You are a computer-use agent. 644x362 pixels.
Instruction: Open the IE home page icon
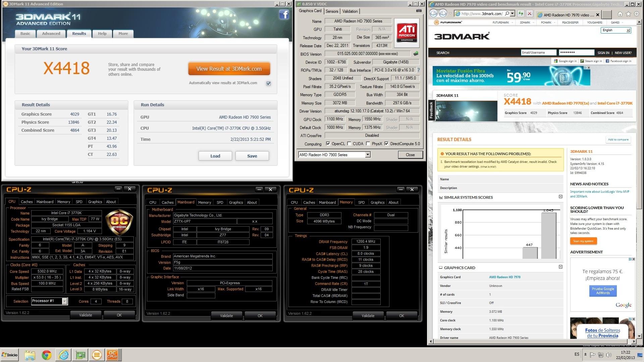coord(620,14)
